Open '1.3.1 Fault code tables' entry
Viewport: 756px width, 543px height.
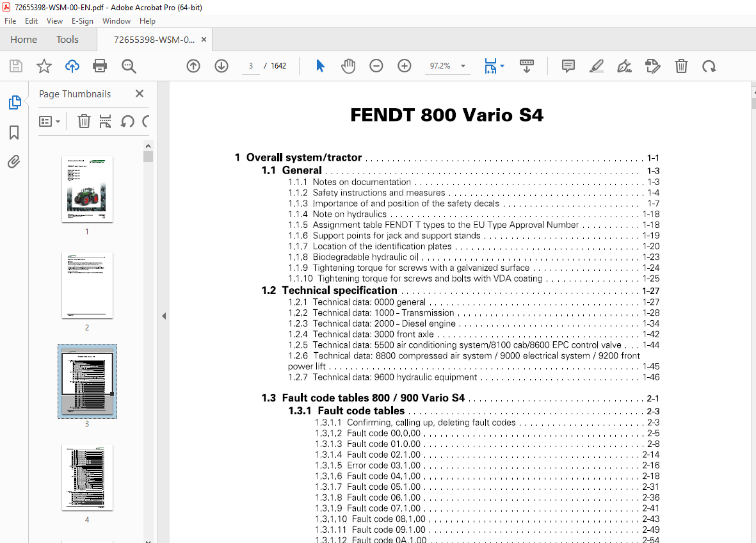point(474,411)
